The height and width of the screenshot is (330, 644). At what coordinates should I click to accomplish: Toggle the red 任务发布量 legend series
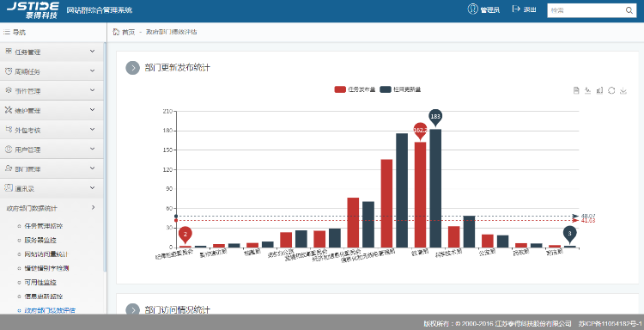(355, 89)
